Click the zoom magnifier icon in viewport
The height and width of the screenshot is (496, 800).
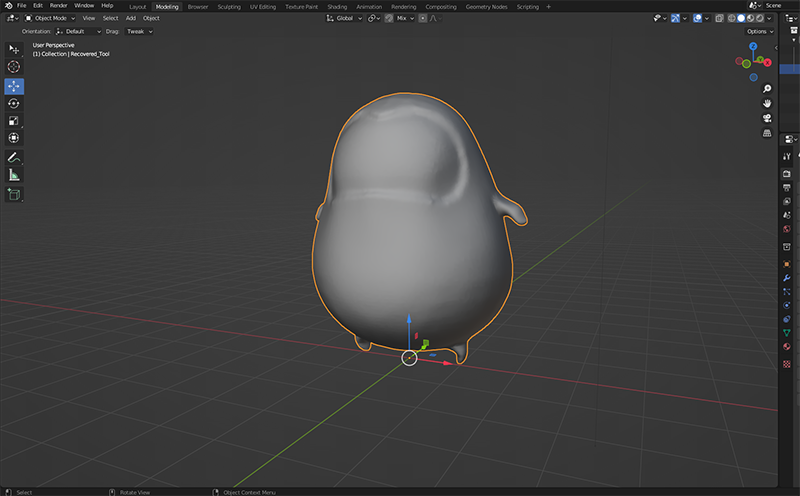tap(767, 89)
